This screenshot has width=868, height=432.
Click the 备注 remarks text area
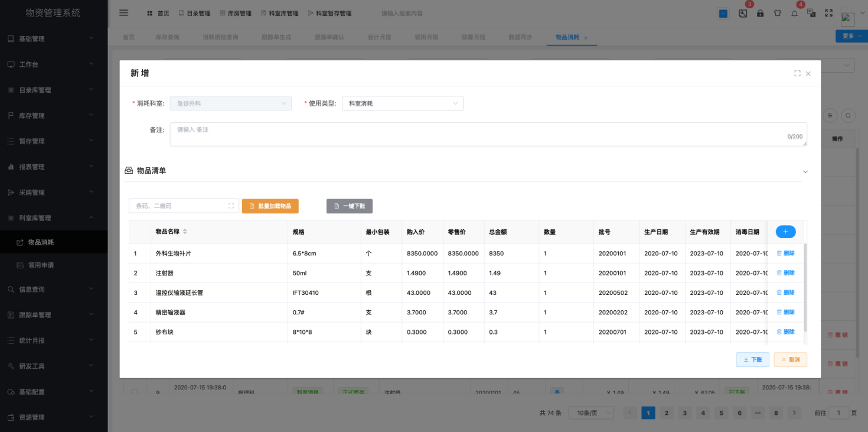point(488,134)
